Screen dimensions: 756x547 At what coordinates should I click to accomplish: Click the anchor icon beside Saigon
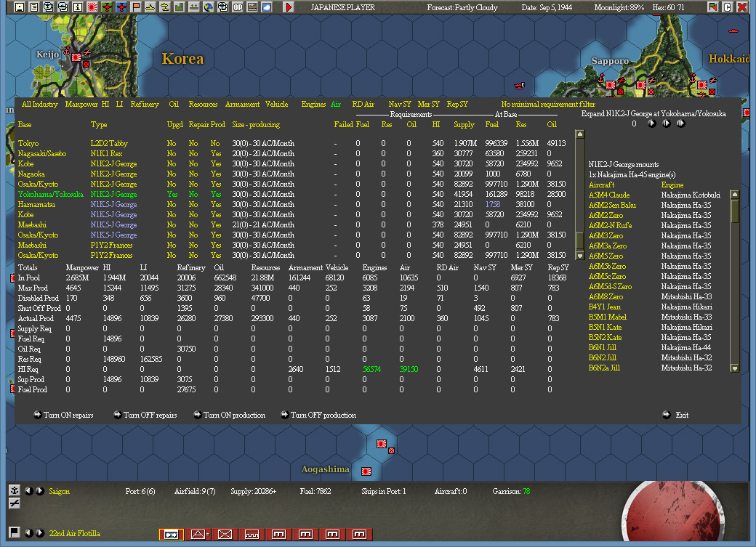pyautogui.click(x=15, y=490)
